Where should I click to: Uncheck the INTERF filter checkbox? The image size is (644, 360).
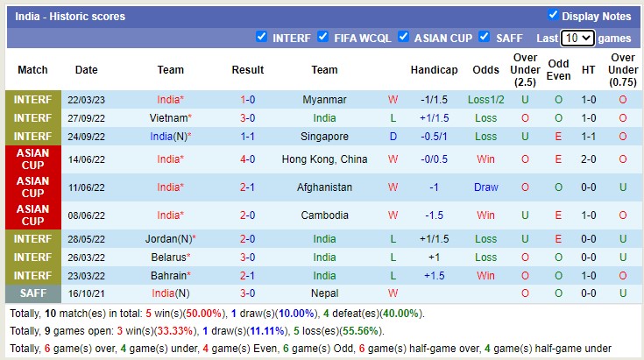pos(261,37)
